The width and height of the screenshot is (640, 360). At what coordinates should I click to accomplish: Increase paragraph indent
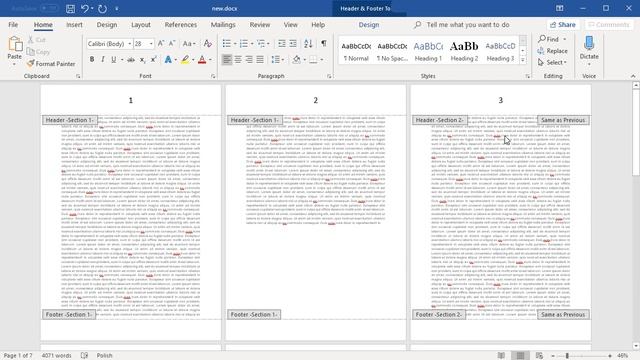[x=293, y=43]
